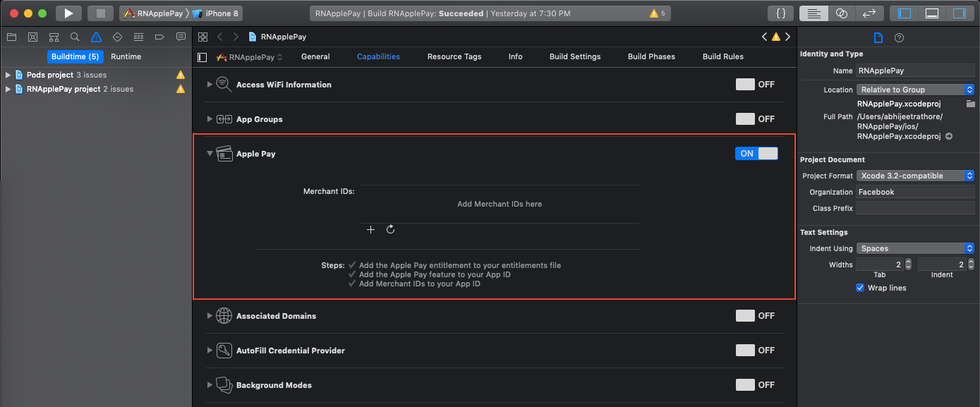Run the build with the Play button
Viewport: 980px width, 407px height.
tap(68, 13)
